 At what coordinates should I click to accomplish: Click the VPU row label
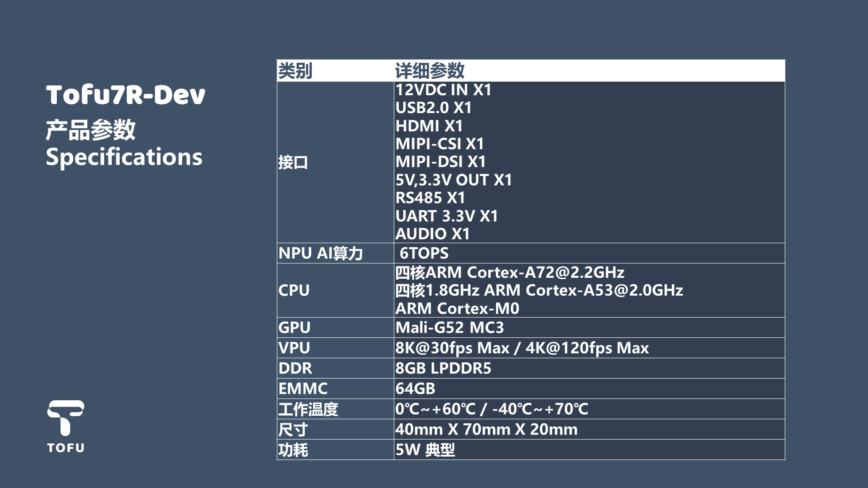[294, 348]
